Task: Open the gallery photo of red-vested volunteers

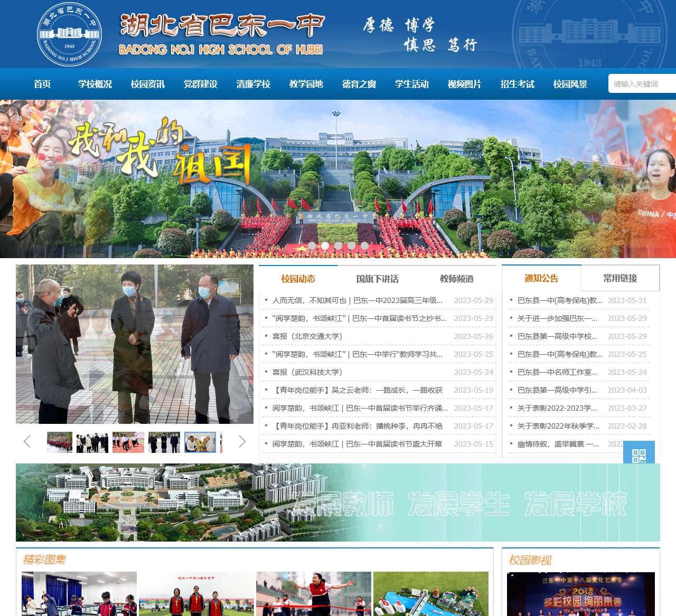Action: point(196,594)
